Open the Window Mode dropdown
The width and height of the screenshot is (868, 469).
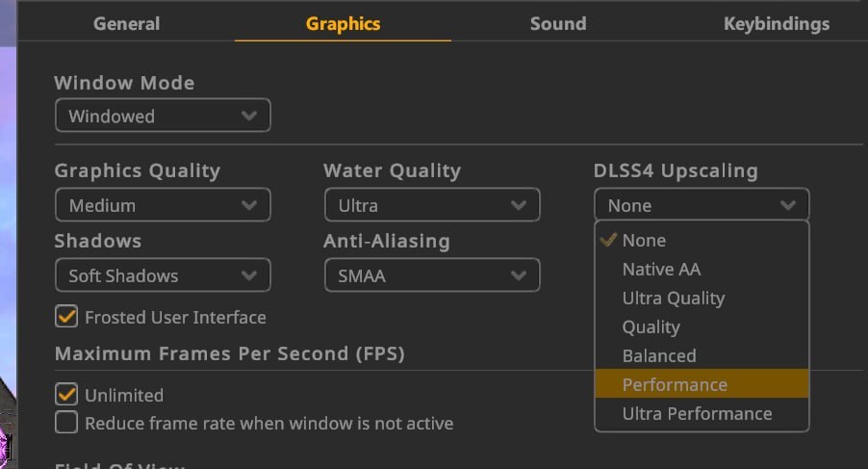click(x=163, y=116)
